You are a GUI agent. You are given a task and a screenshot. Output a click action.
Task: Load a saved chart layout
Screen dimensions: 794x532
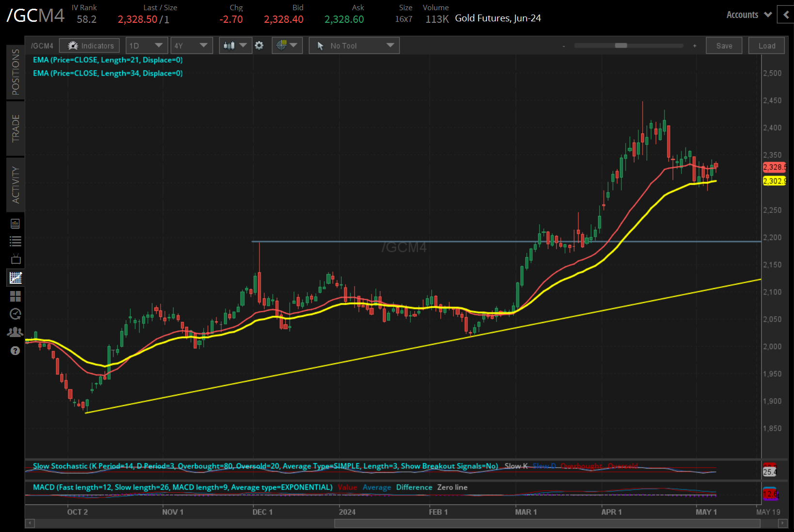pyautogui.click(x=767, y=46)
